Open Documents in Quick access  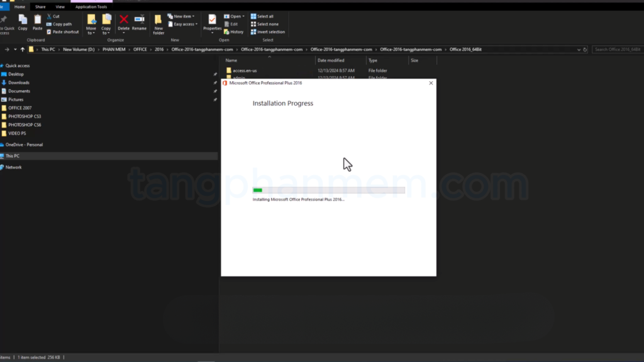pos(19,91)
